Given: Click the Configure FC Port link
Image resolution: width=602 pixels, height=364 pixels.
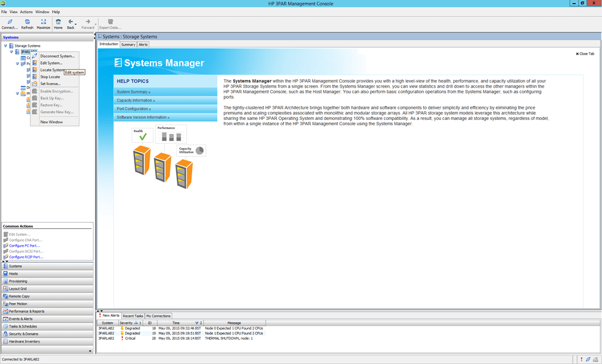Looking at the screenshot, I should (24, 246).
